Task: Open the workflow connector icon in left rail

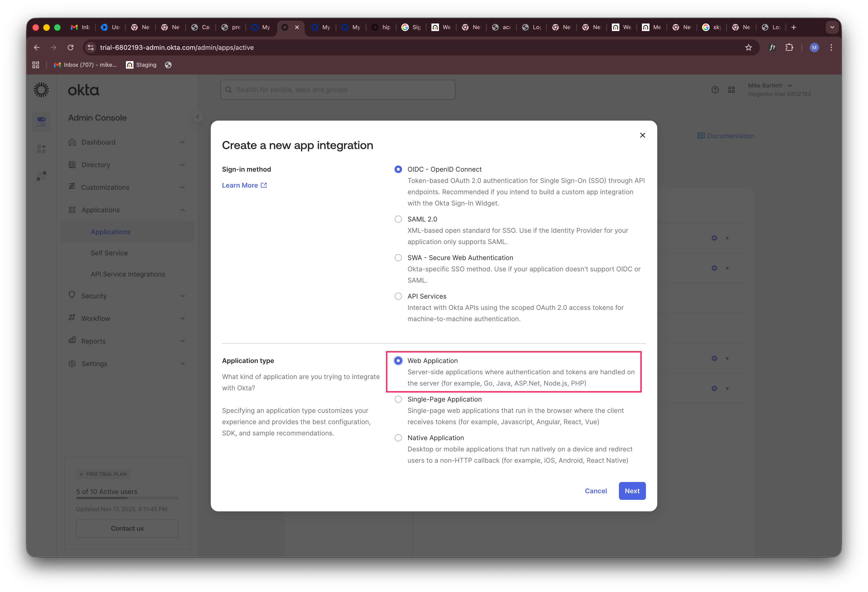Action: [41, 176]
